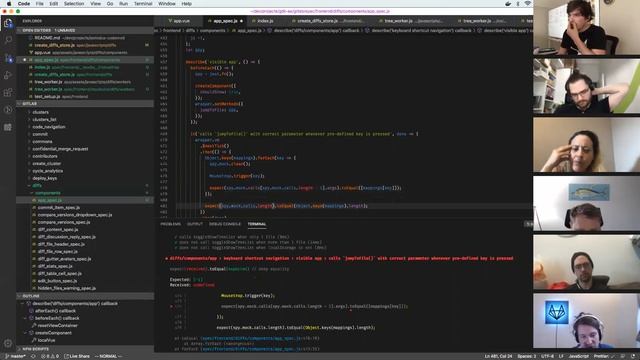Select the video thumbnail with the GitLab logo

pos(587,321)
